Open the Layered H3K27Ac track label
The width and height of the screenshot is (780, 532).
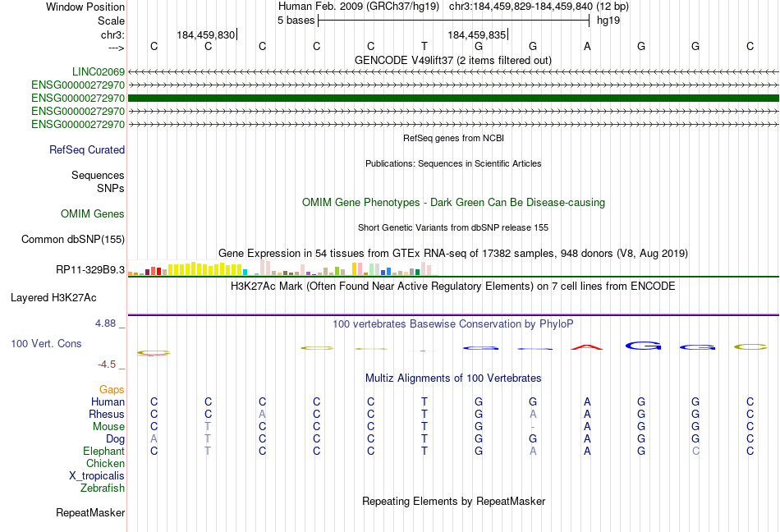(53, 298)
